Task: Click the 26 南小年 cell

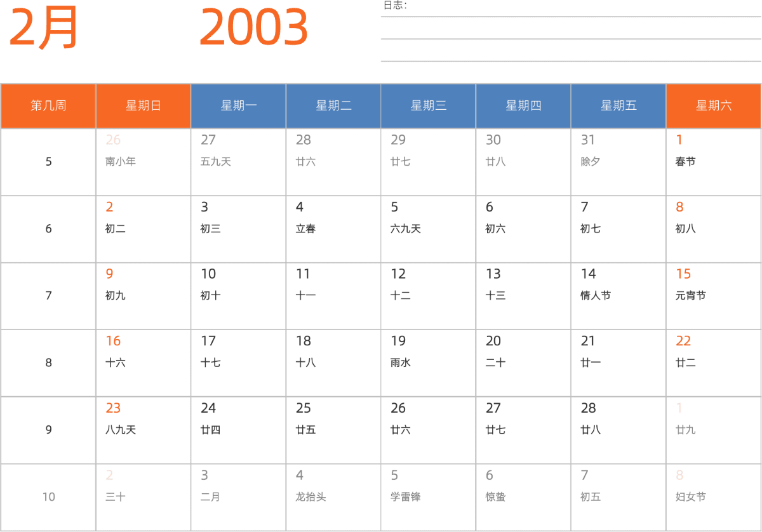Action: pos(144,162)
